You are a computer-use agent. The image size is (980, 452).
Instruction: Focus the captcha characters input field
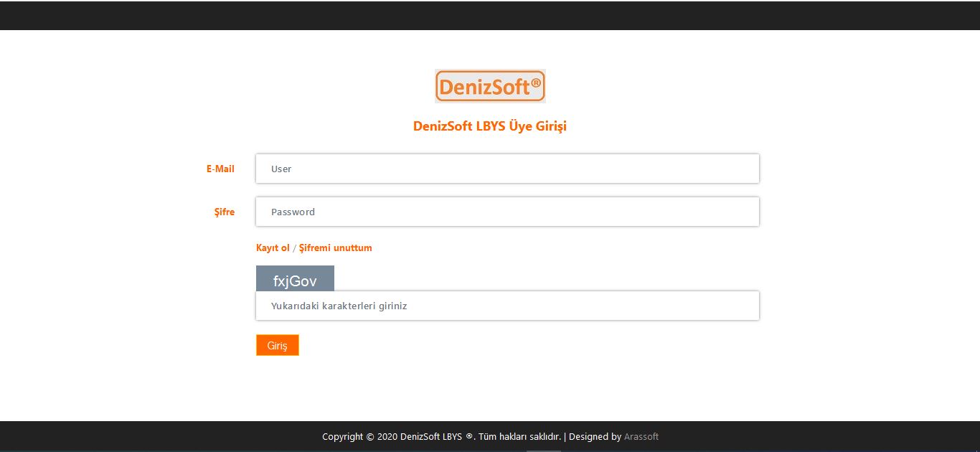pyautogui.click(x=507, y=306)
